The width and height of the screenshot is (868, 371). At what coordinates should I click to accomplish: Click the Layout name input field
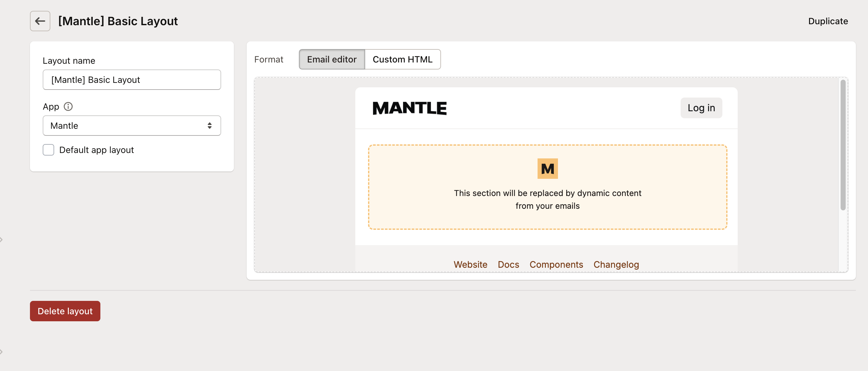coord(132,80)
